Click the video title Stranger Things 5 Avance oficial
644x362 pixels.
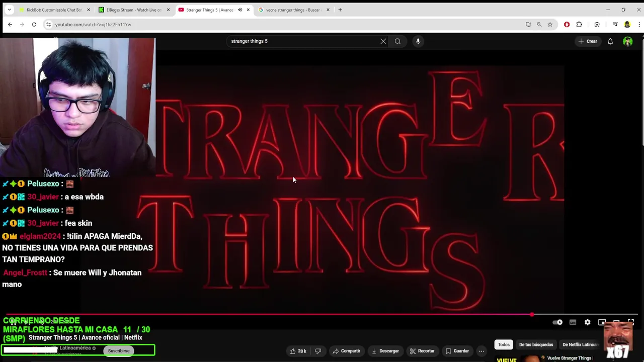point(86,337)
